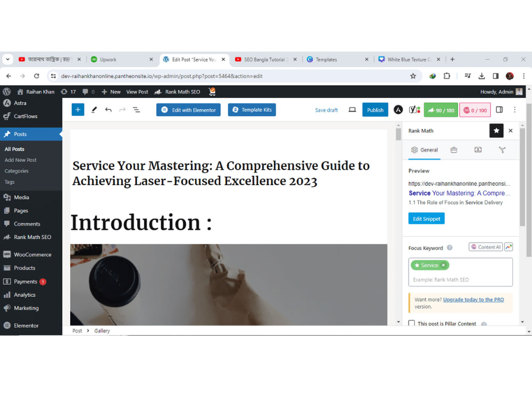Click View Post in admin bar
Screen dimensions: 532x399
point(137,92)
